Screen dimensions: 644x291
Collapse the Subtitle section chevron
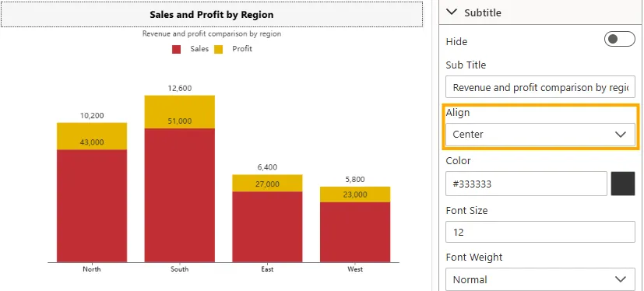click(452, 12)
